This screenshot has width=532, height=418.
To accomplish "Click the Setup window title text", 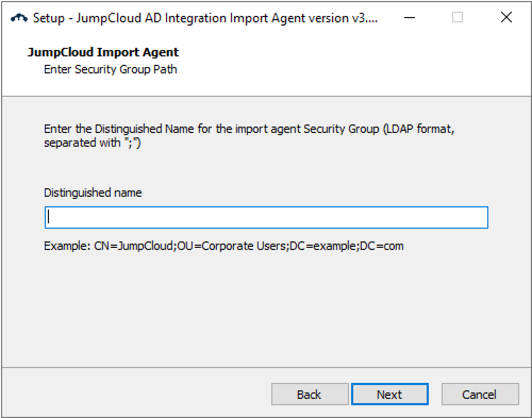I will 205,18.
